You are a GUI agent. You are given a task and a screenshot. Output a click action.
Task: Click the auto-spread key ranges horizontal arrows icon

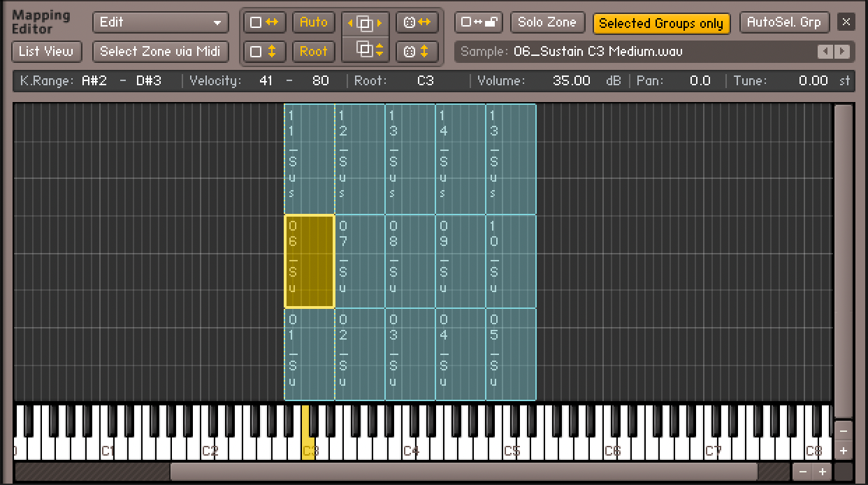point(263,22)
